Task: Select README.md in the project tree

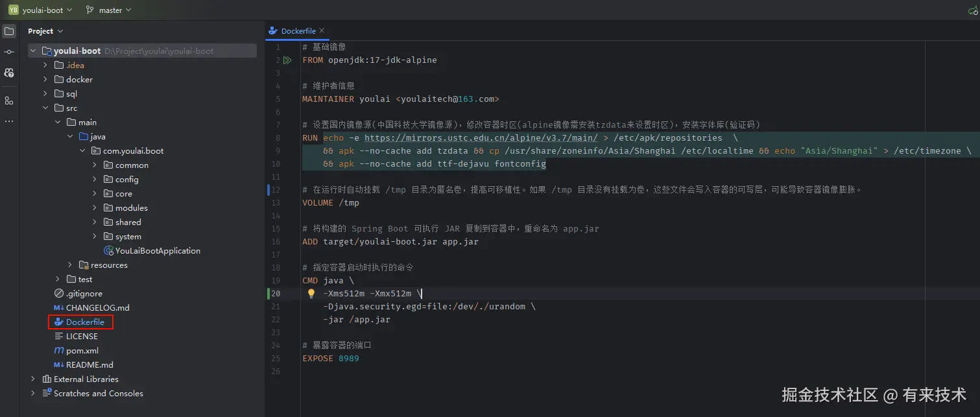Action: coord(90,365)
